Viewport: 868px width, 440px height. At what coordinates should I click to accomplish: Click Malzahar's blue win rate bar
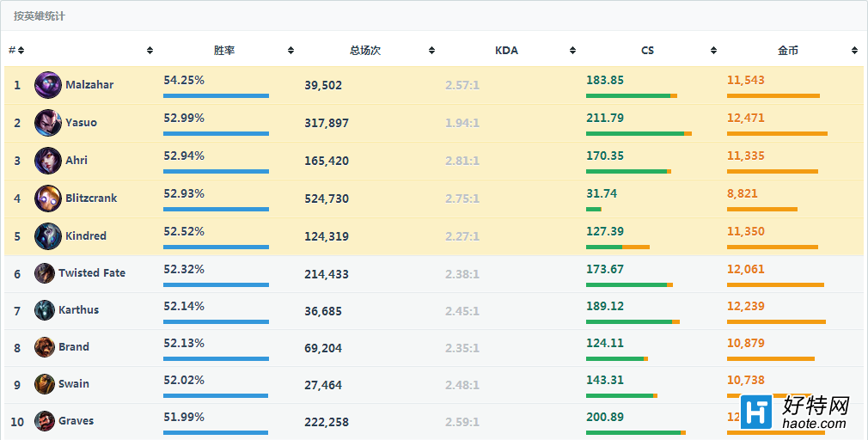[x=216, y=95]
